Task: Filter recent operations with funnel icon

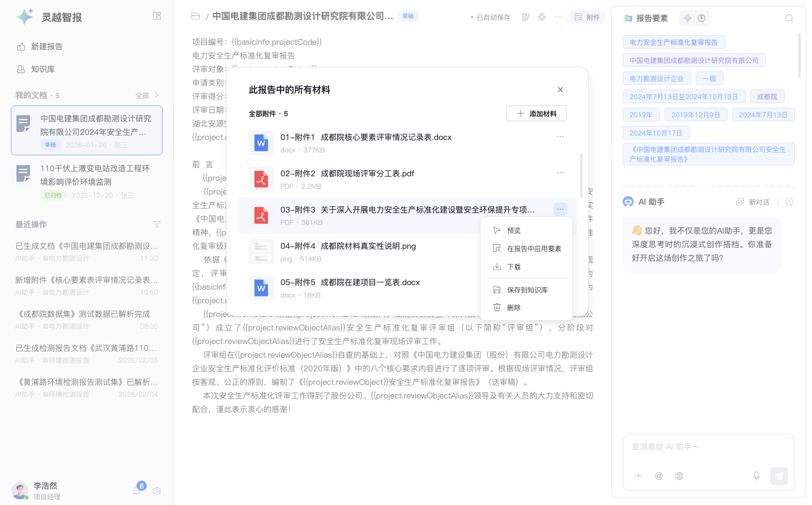Action: 157,224
